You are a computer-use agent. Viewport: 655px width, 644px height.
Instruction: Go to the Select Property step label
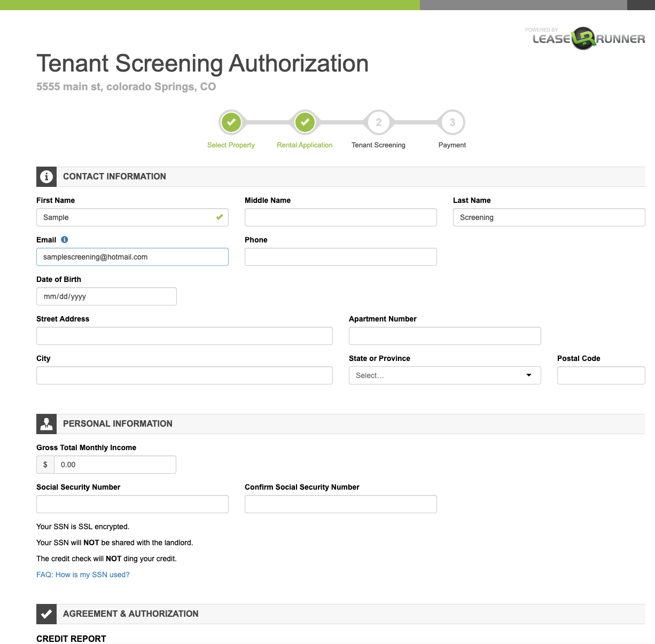[231, 145]
